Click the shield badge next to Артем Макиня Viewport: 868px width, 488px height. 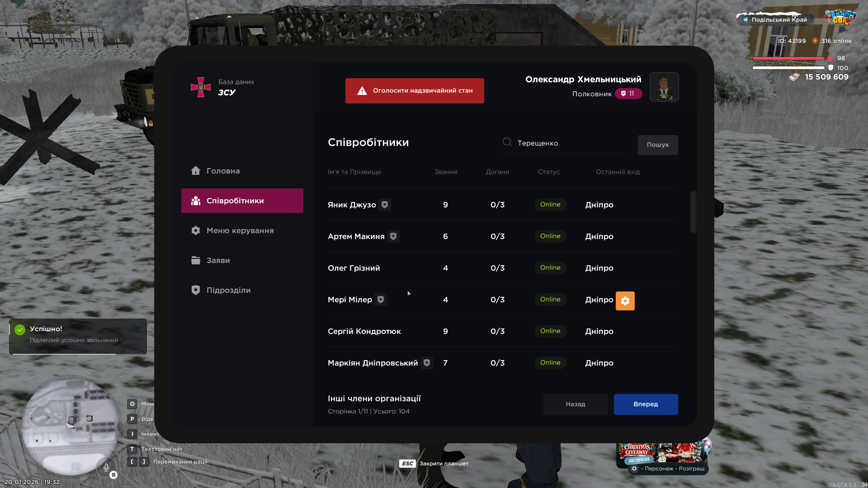[393, 236]
